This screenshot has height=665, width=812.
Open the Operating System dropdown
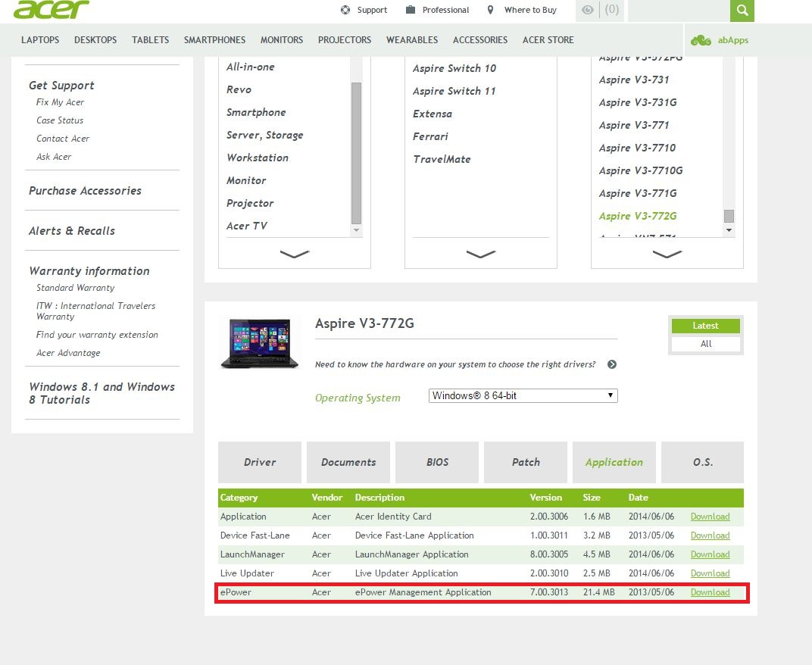click(523, 395)
